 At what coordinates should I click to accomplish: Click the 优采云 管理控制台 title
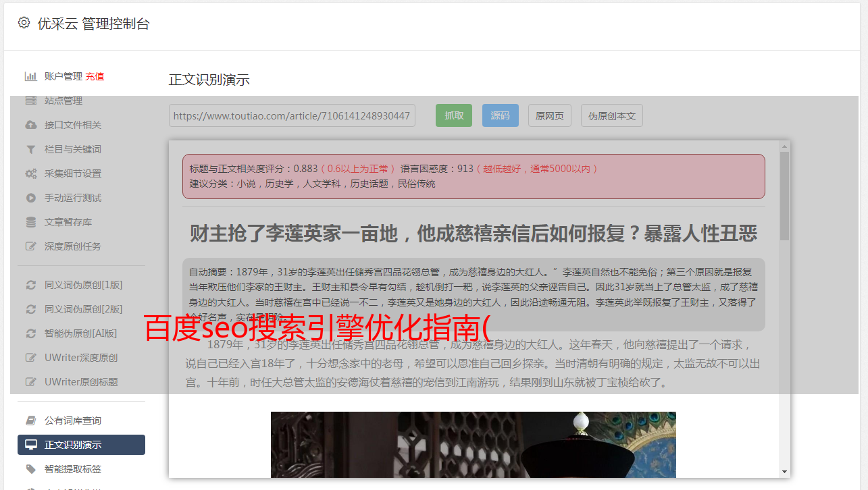coord(93,24)
